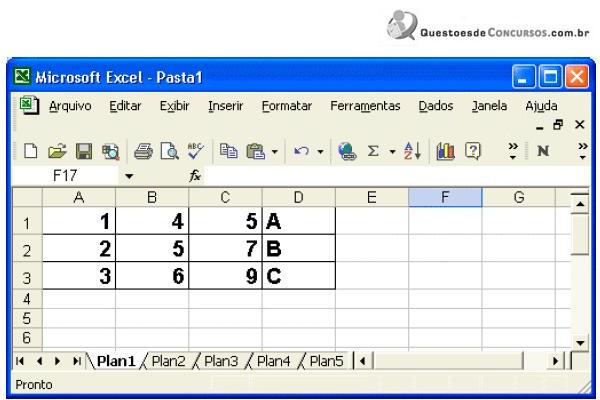Select column A header
The width and height of the screenshot is (600, 400).
(x=79, y=198)
